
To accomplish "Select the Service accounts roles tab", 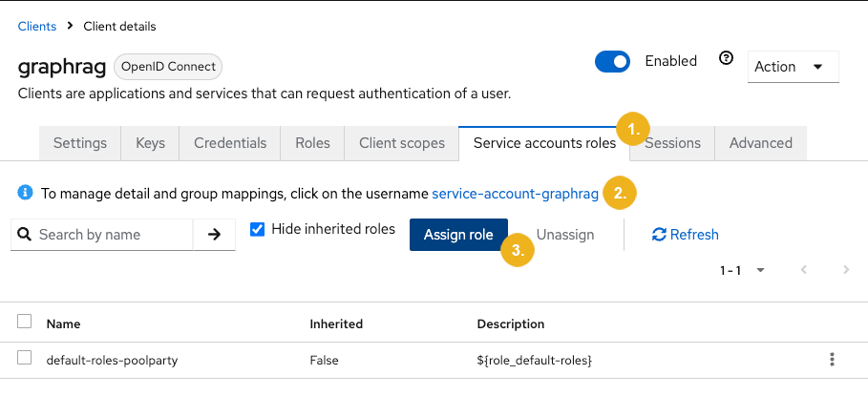I will (544, 143).
